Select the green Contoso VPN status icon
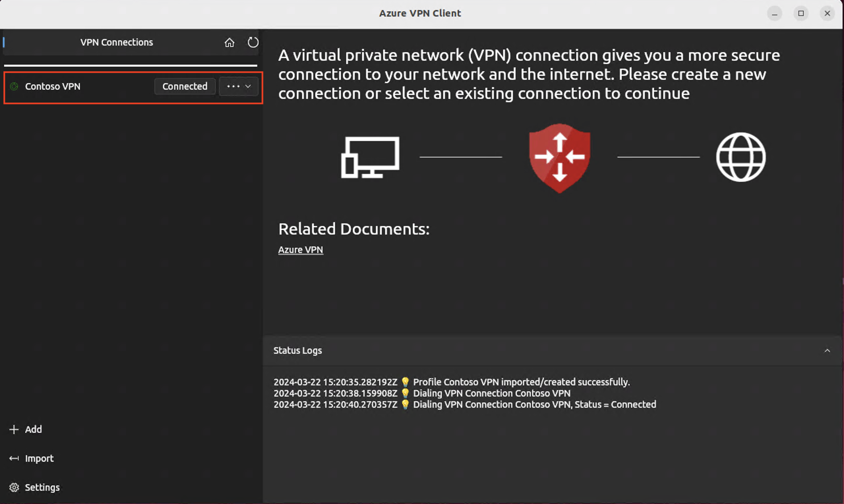This screenshot has height=504, width=844. 14,86
